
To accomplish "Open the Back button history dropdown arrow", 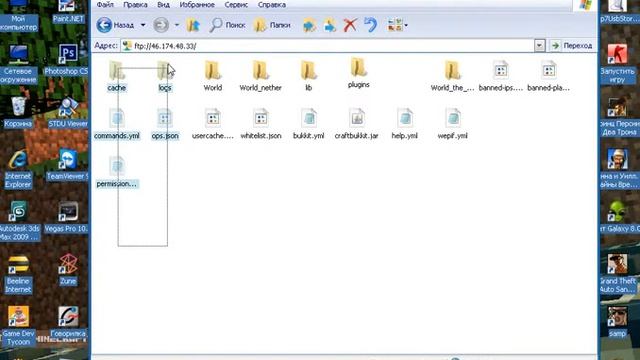I will pos(143,25).
